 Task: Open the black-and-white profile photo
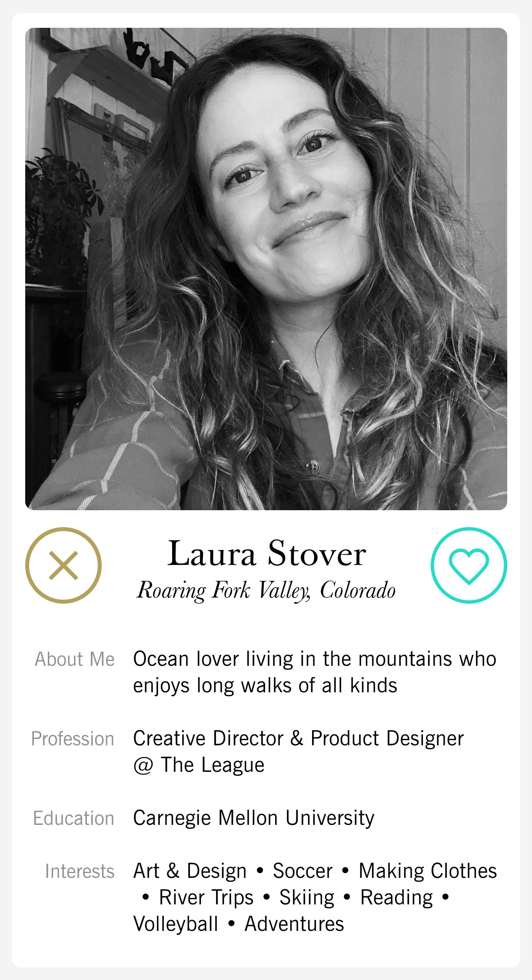click(266, 269)
